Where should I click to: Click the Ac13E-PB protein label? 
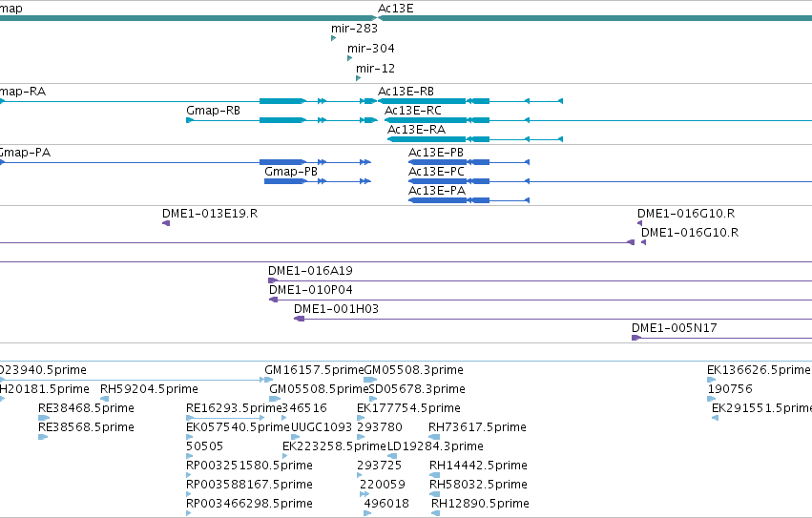(x=436, y=153)
